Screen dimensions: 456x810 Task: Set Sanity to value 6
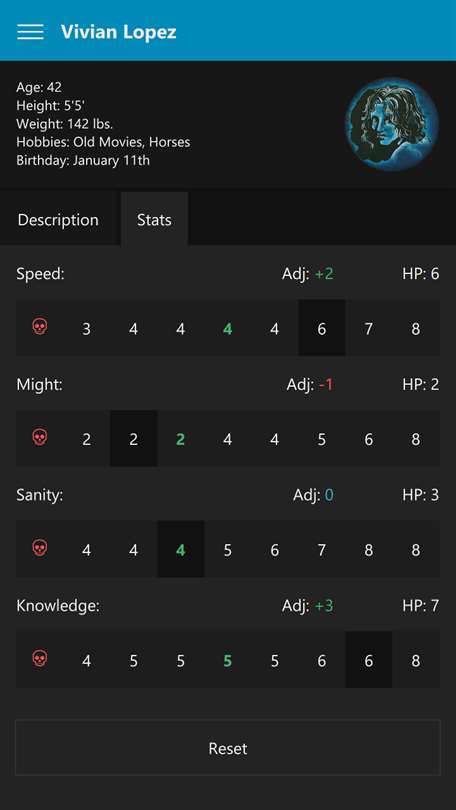coord(275,549)
